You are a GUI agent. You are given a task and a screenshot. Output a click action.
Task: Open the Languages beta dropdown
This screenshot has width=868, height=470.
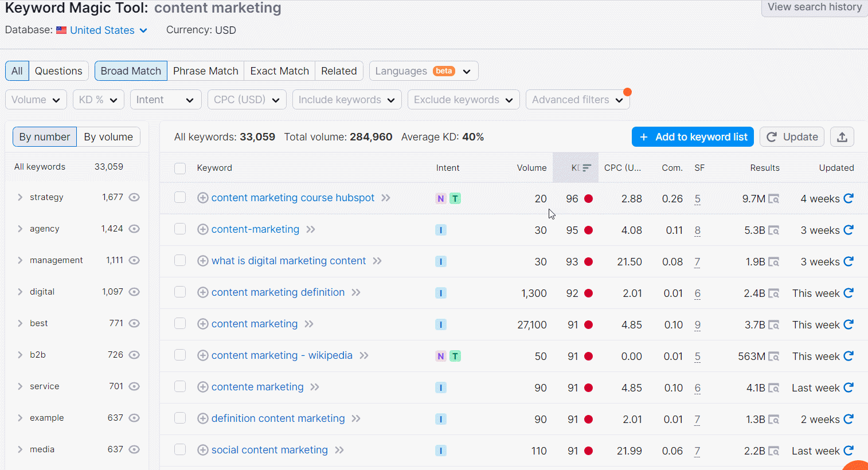[424, 71]
